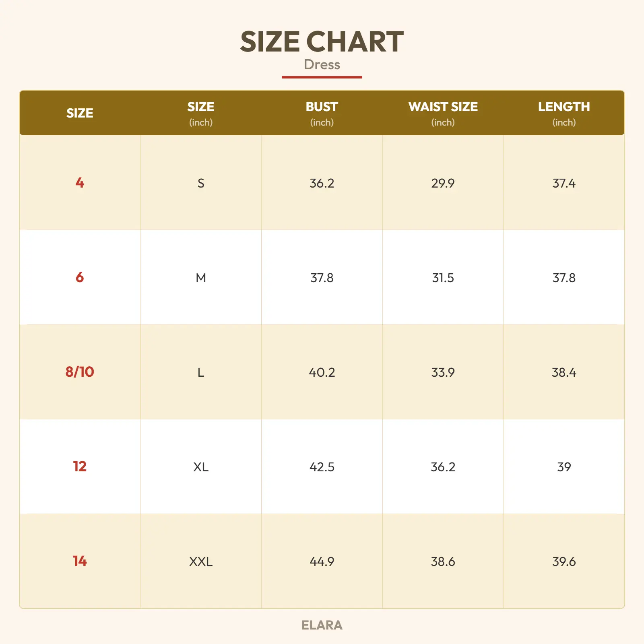The width and height of the screenshot is (644, 644).
Task: Select the LENGTH column header
Action: (x=563, y=113)
